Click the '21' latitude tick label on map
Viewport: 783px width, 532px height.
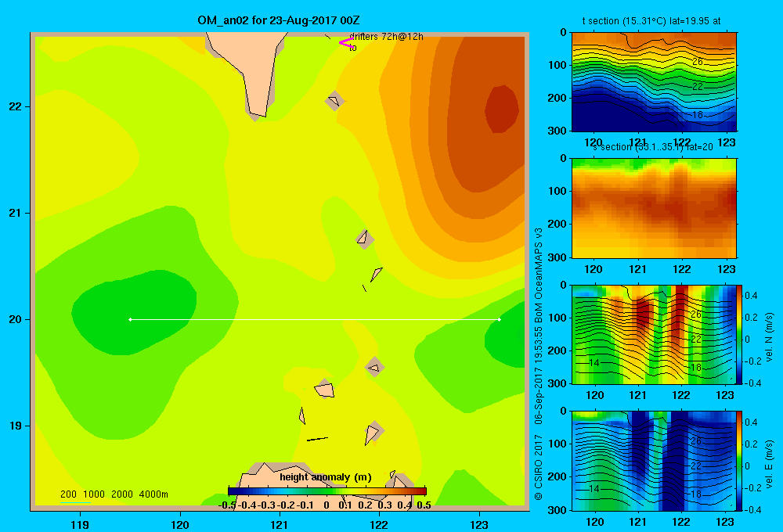16,213
